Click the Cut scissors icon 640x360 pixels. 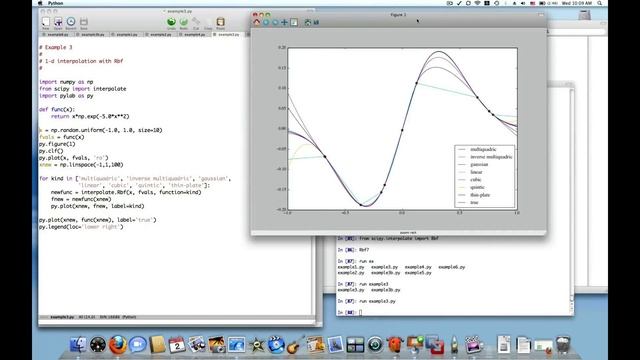tap(196, 22)
